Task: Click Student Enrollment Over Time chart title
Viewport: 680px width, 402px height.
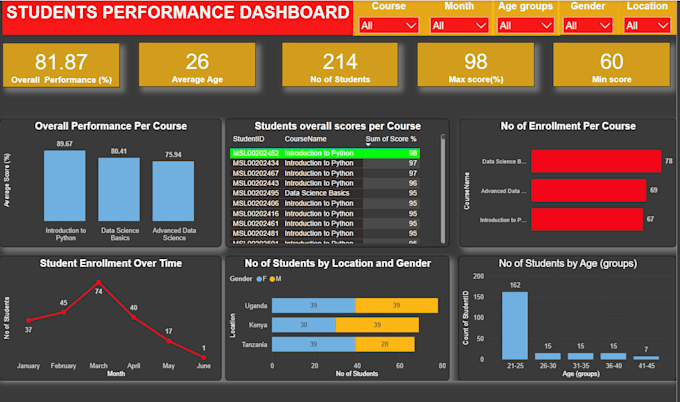Action: coord(111,263)
